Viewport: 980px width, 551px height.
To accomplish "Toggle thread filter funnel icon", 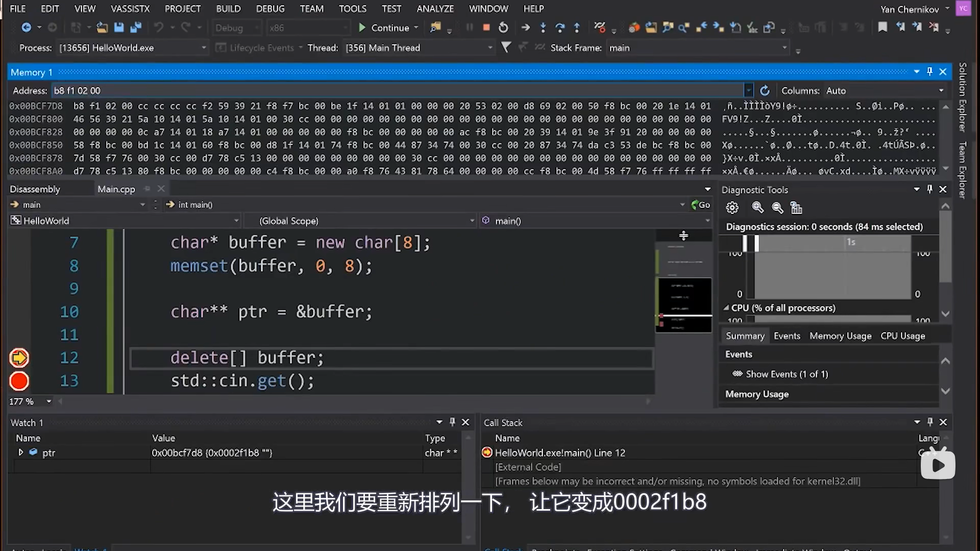I will coord(506,47).
